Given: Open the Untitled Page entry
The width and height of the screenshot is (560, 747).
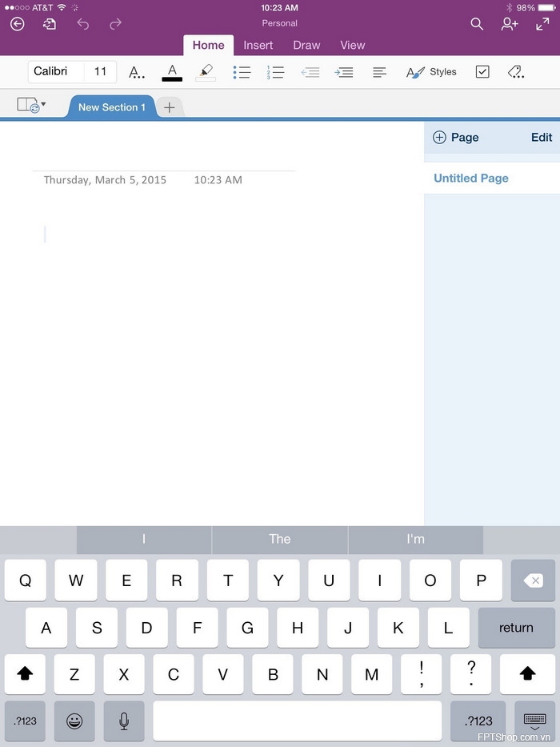Looking at the screenshot, I should tap(492, 179).
